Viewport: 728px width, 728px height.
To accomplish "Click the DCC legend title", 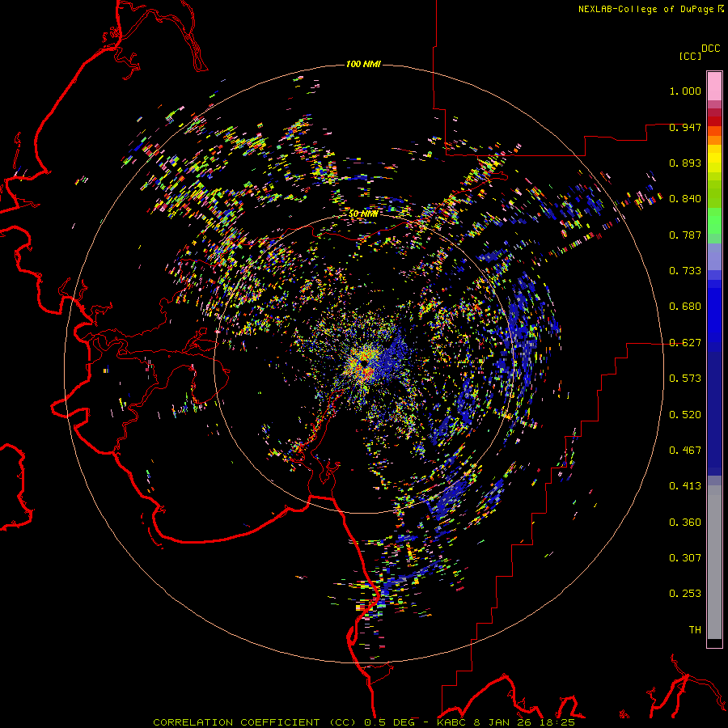I will click(x=710, y=49).
